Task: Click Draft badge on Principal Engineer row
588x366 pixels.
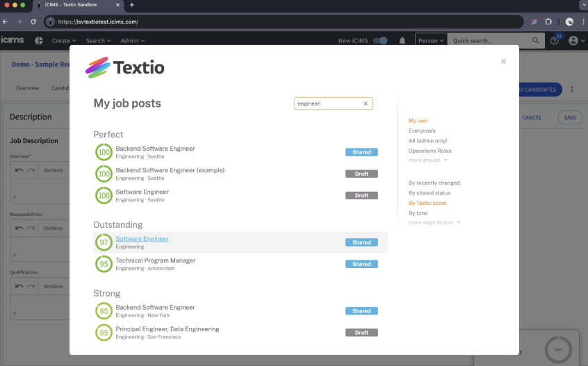Action: coord(361,333)
